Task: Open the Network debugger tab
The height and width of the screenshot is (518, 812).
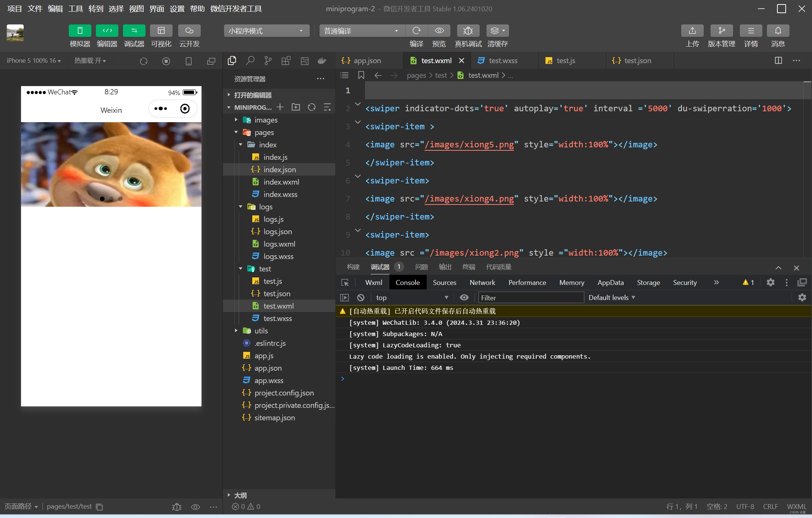Action: pos(482,282)
